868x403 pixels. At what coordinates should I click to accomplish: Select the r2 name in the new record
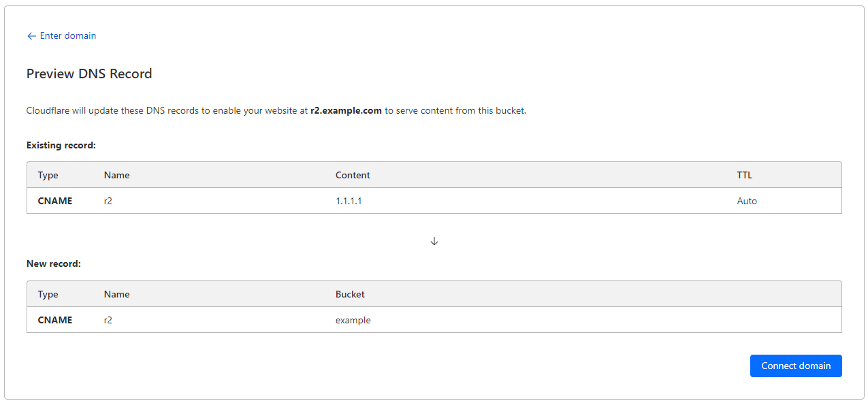[109, 320]
